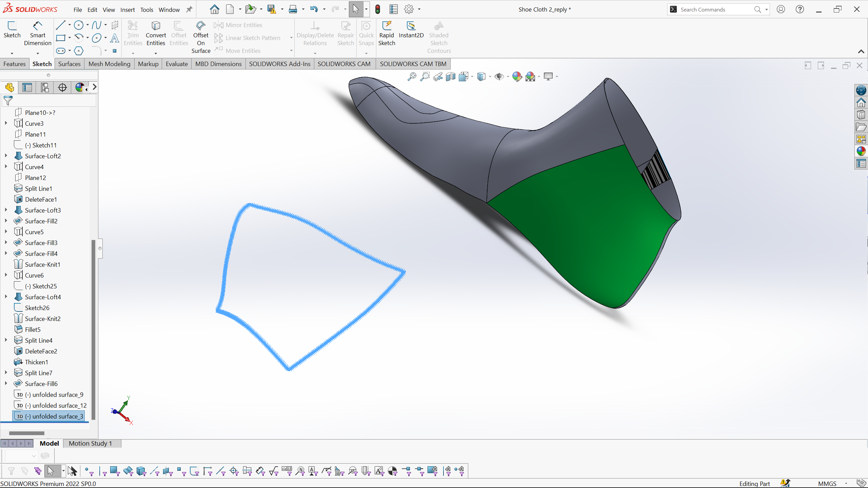
Task: Toggle Instant2D mode
Action: coord(411,30)
